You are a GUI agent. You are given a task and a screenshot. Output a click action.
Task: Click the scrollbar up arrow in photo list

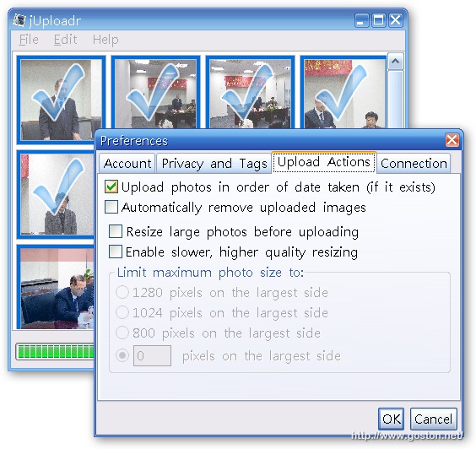395,62
